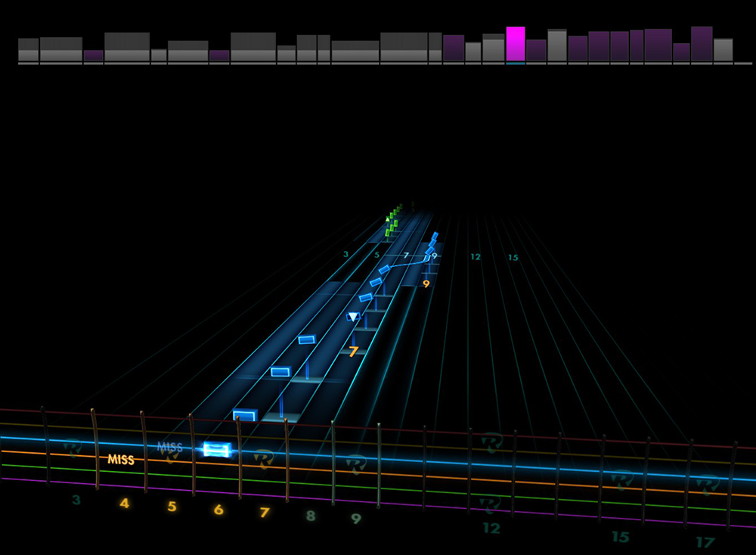The width and height of the screenshot is (756, 555).
Task: Select the bright magenta section bar
Action: coord(516,44)
